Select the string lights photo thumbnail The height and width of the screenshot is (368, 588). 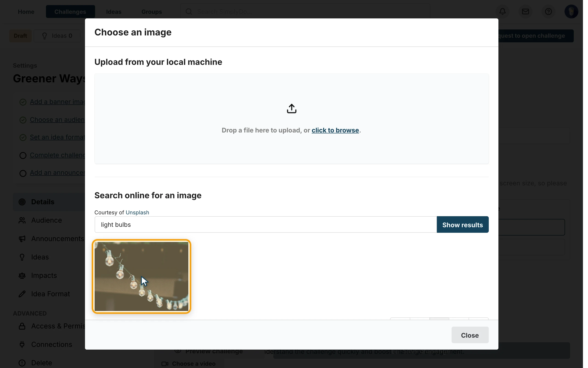coord(141,276)
